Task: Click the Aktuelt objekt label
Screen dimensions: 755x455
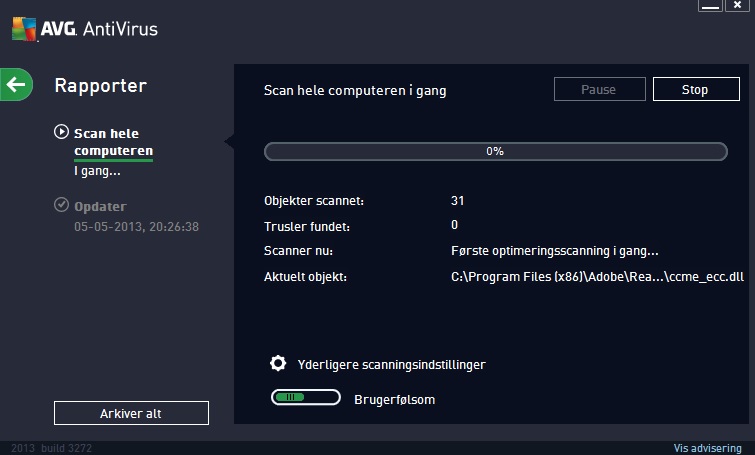Action: pyautogui.click(x=305, y=277)
